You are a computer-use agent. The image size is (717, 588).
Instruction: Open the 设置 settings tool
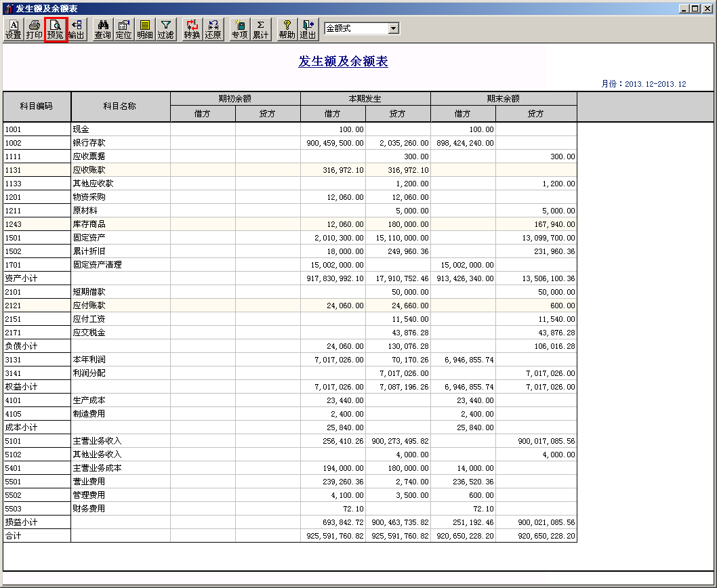[x=14, y=30]
